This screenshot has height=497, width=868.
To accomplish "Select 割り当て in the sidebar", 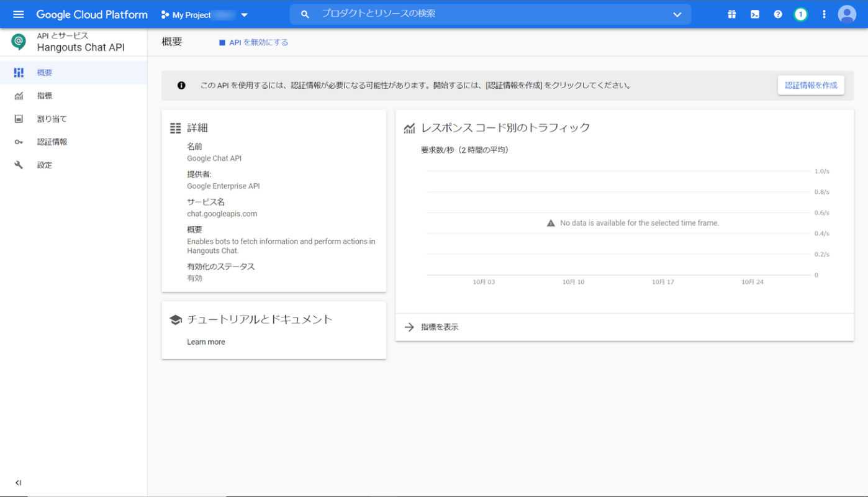I will pos(73,119).
